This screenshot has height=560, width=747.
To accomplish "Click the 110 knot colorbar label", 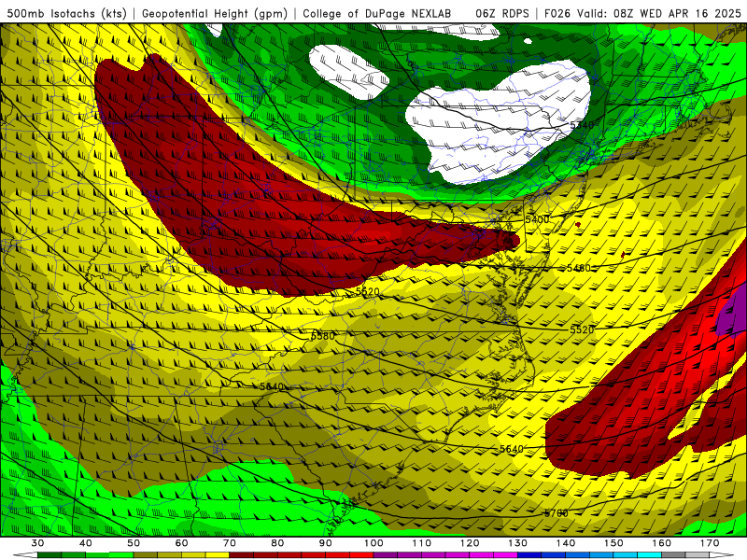I will click(422, 543).
